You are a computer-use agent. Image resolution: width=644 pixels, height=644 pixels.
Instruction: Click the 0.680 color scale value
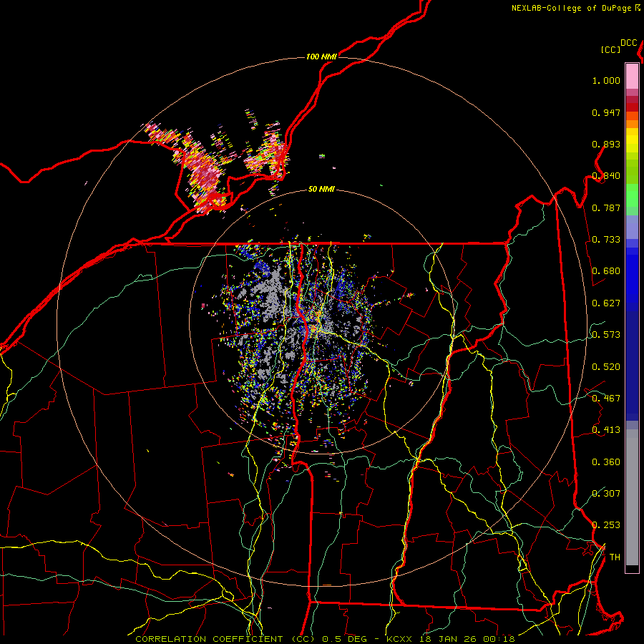point(606,271)
